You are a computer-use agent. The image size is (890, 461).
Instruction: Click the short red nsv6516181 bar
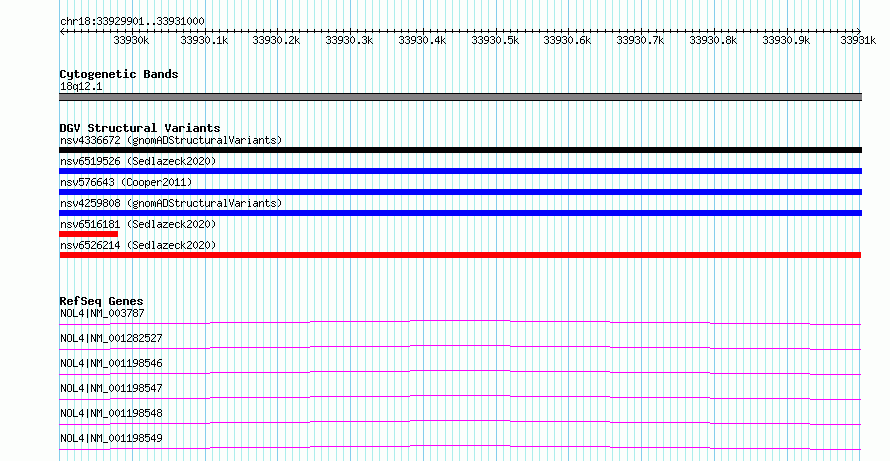click(89, 234)
